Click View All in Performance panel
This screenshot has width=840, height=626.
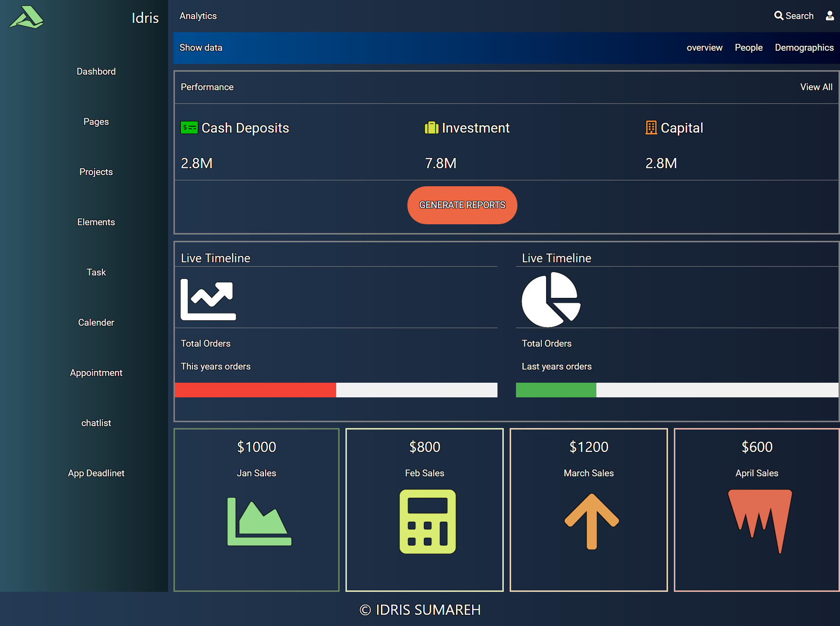tap(816, 87)
